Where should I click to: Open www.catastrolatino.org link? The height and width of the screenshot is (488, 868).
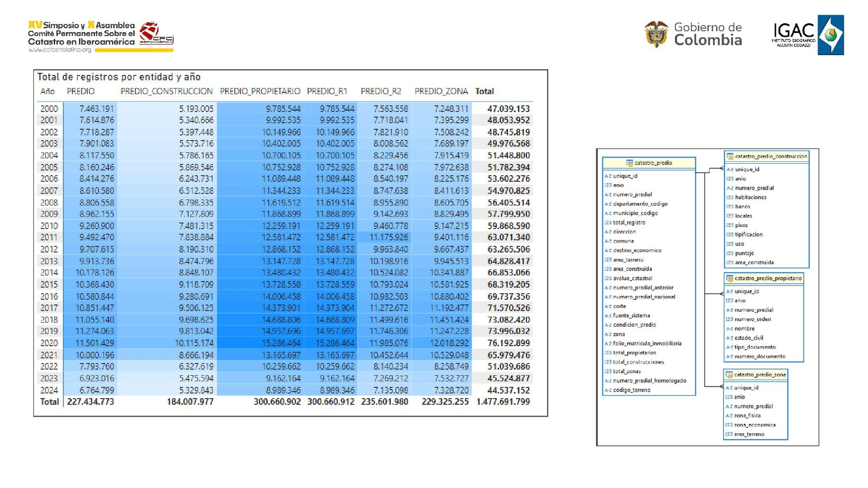(60, 50)
